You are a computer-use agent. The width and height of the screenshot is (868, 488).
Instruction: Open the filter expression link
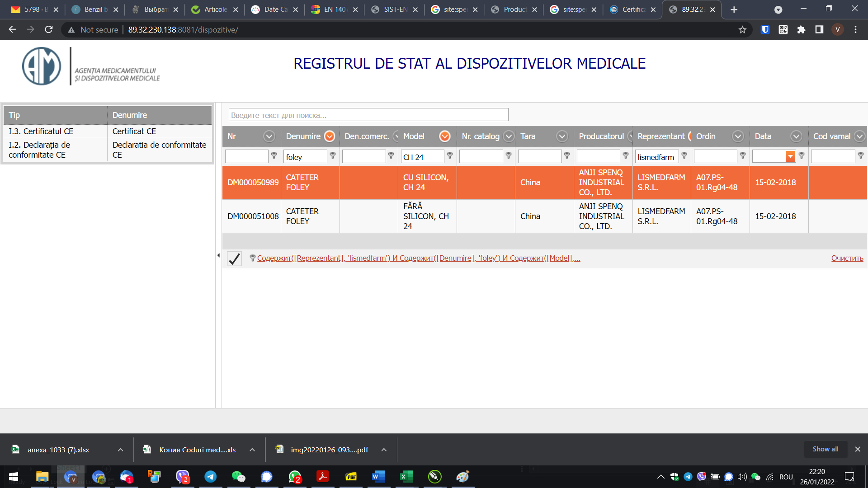click(418, 258)
